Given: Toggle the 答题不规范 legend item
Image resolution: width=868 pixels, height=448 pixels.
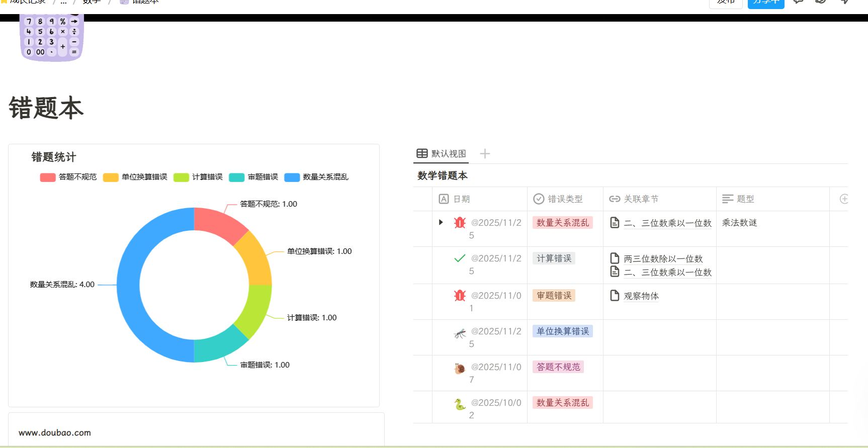Looking at the screenshot, I should pyautogui.click(x=68, y=177).
